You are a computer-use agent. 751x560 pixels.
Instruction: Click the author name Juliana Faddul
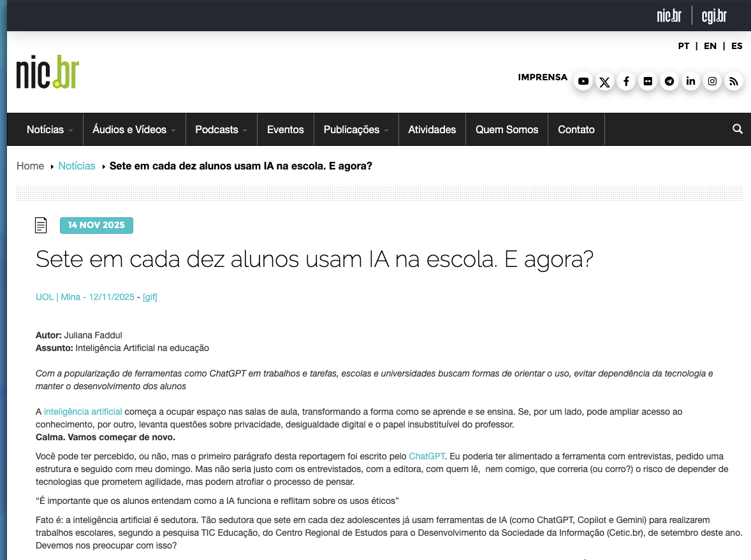[93, 335]
